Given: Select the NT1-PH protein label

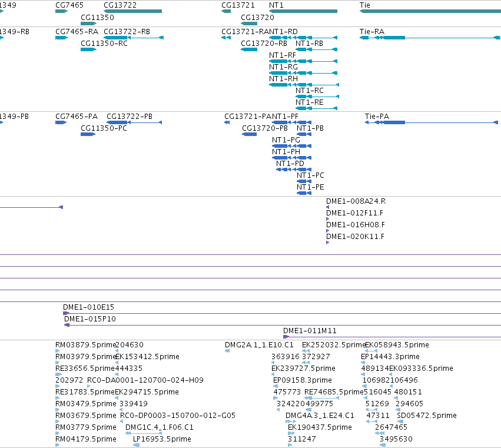Looking at the screenshot, I should pos(286,152).
